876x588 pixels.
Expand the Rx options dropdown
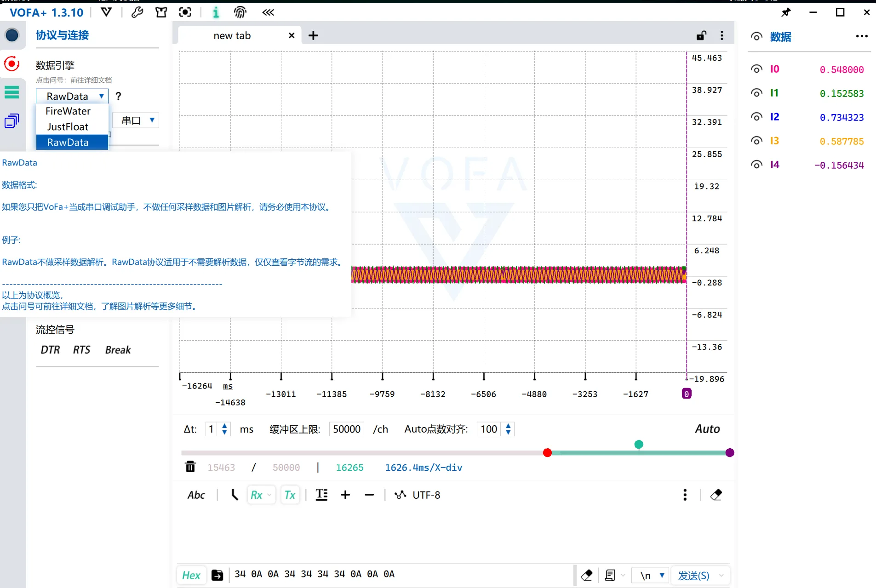pyautogui.click(x=269, y=495)
